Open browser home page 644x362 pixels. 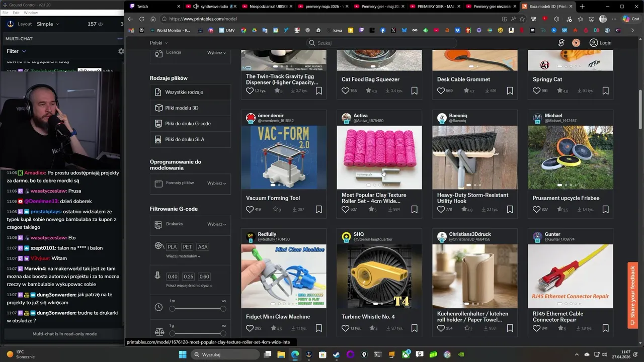(x=153, y=19)
